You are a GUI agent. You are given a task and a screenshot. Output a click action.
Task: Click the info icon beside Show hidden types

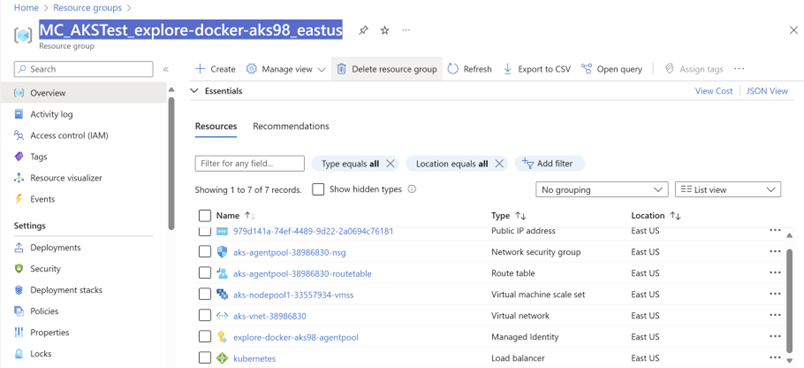pyautogui.click(x=411, y=189)
